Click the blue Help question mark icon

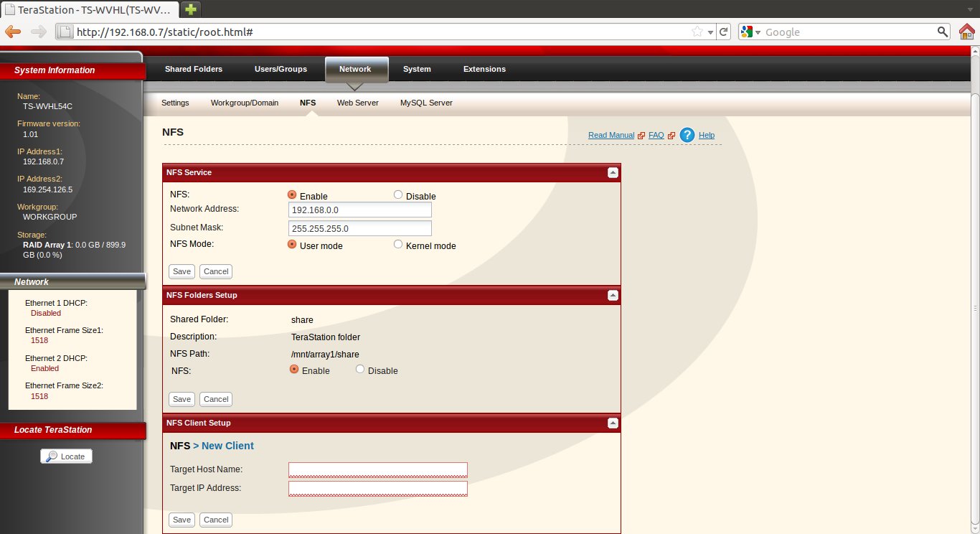tap(687, 135)
